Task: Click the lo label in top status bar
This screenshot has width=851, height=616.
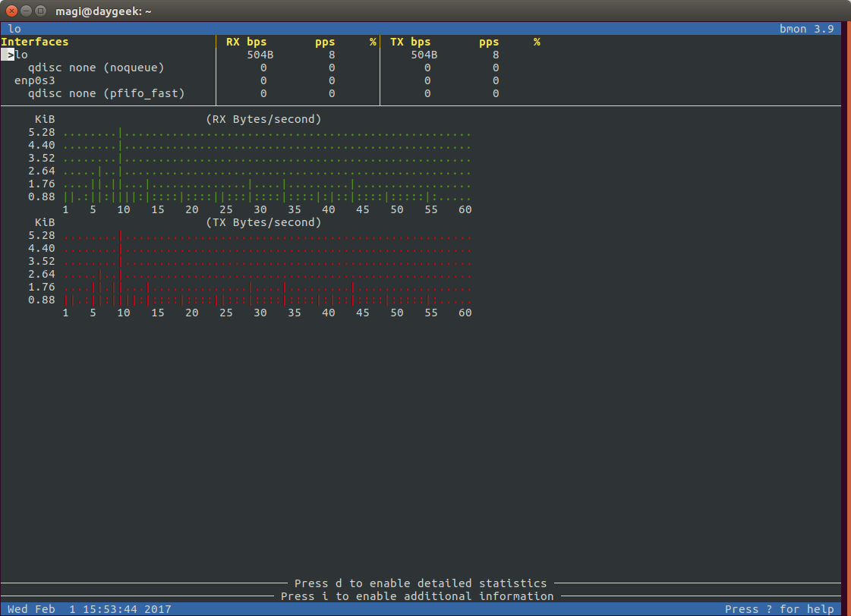Action: (x=14, y=29)
